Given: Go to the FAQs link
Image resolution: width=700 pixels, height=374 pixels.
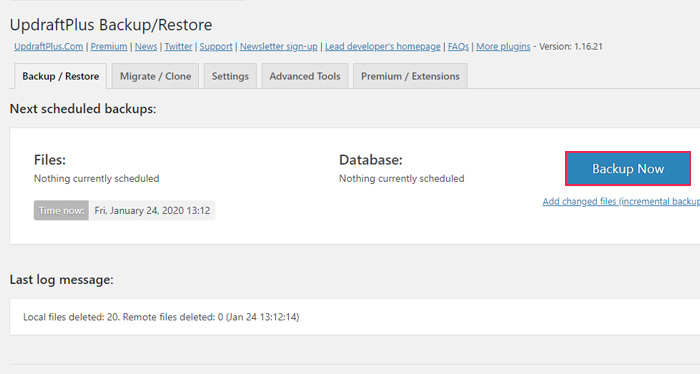Looking at the screenshot, I should point(458,46).
